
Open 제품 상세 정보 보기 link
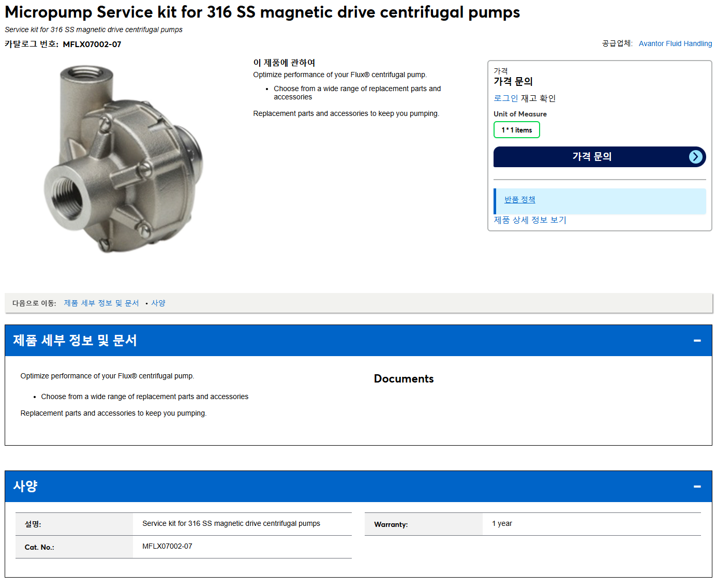pos(530,220)
